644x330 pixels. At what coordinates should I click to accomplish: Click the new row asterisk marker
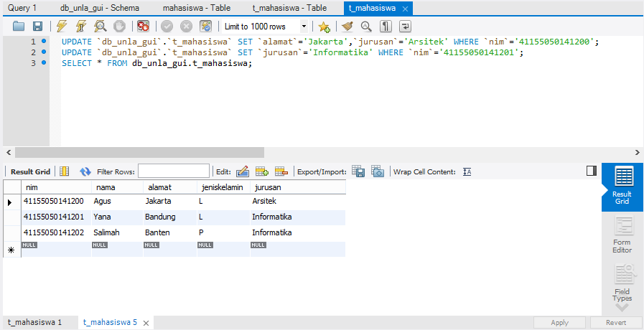pos(12,250)
